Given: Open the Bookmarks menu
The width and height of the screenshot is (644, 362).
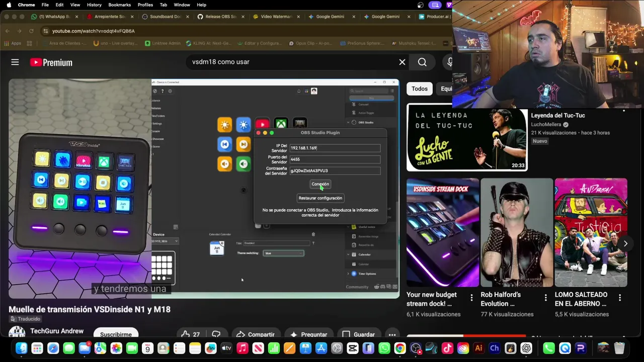Looking at the screenshot, I should (119, 5).
